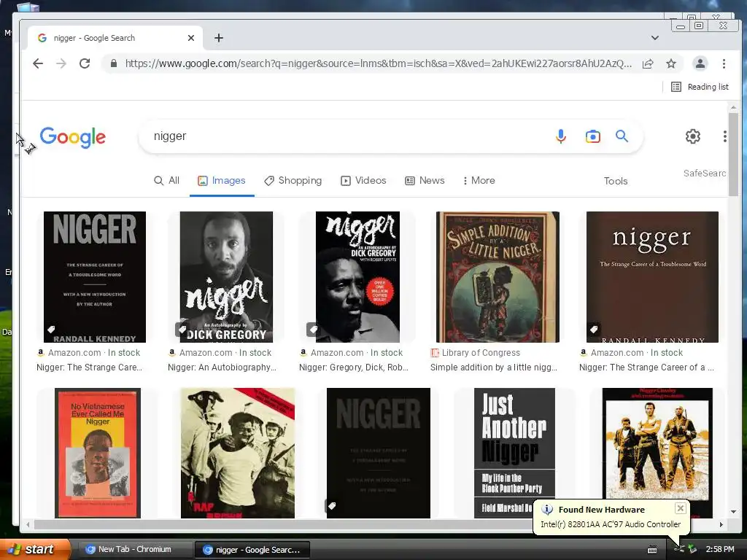Click the new hardware system tray icon
The height and width of the screenshot is (560, 747).
click(x=679, y=550)
